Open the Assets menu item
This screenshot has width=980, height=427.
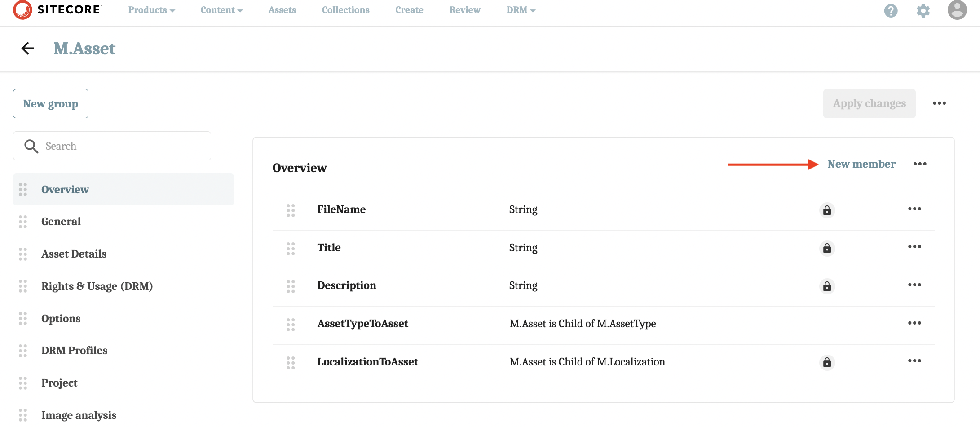tap(282, 10)
